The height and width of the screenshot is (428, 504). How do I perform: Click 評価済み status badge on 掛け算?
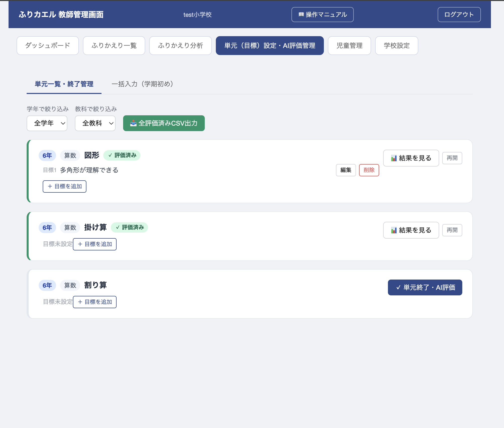[x=129, y=228]
